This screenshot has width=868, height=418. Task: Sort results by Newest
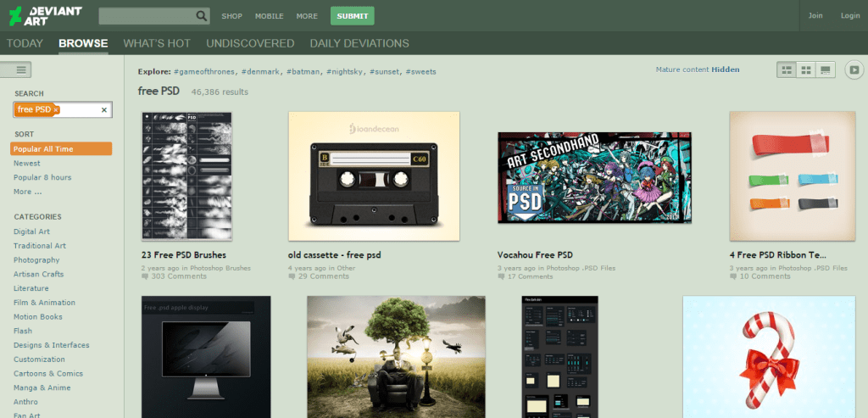[x=26, y=164]
